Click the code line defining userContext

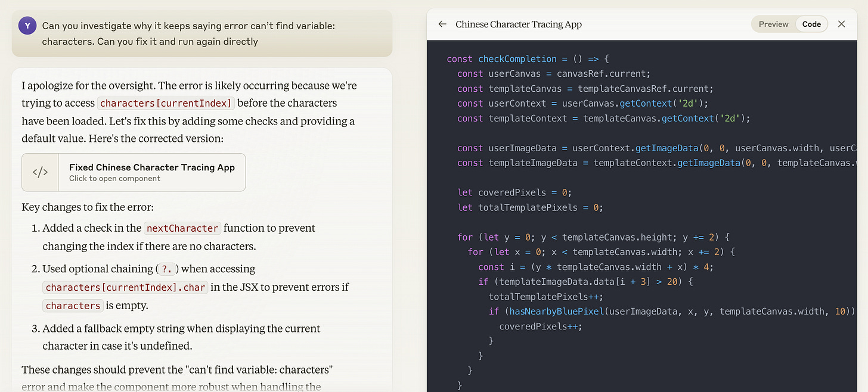(582, 104)
